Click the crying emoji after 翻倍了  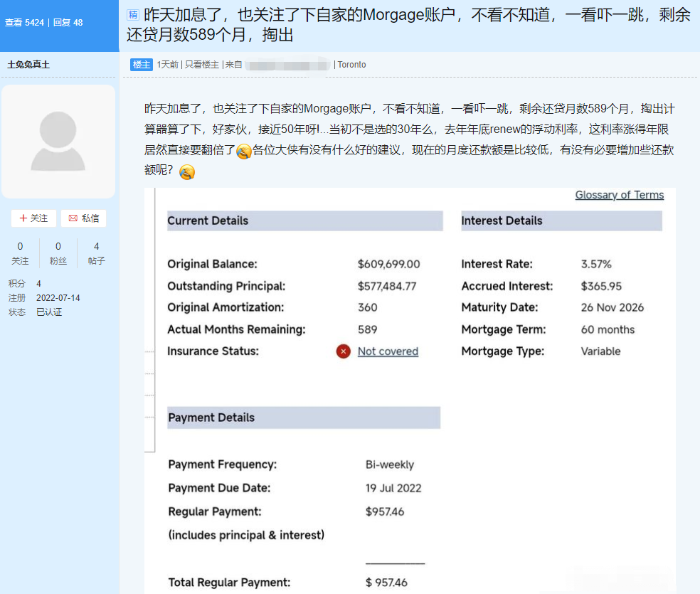point(244,152)
